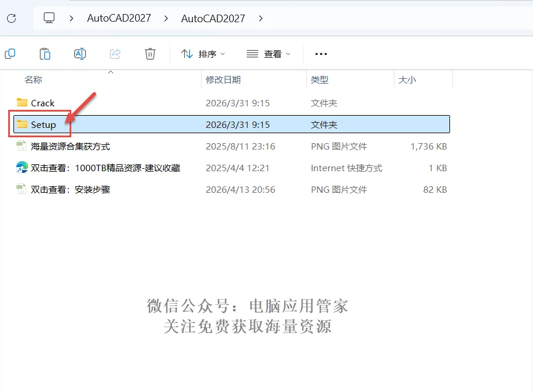Click the share icon
This screenshot has height=392, width=533.
click(x=115, y=54)
